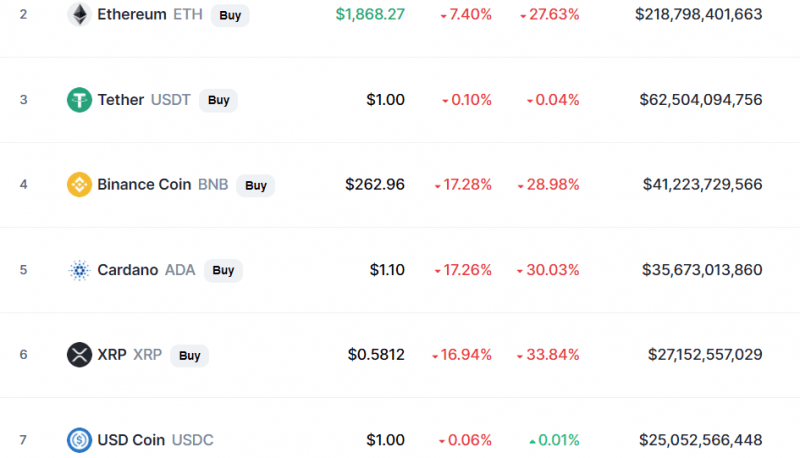Viewport: 800px width, 458px height.
Task: Open the Binance Coin name link
Action: click(x=144, y=184)
